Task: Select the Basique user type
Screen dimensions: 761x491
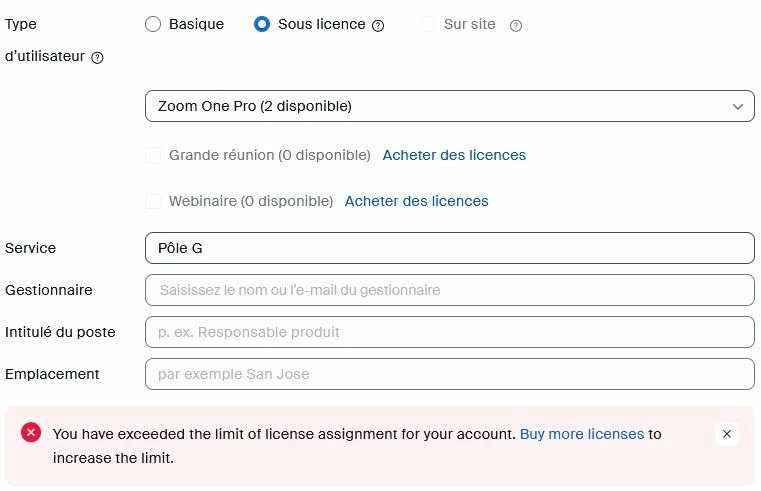Action: [153, 24]
